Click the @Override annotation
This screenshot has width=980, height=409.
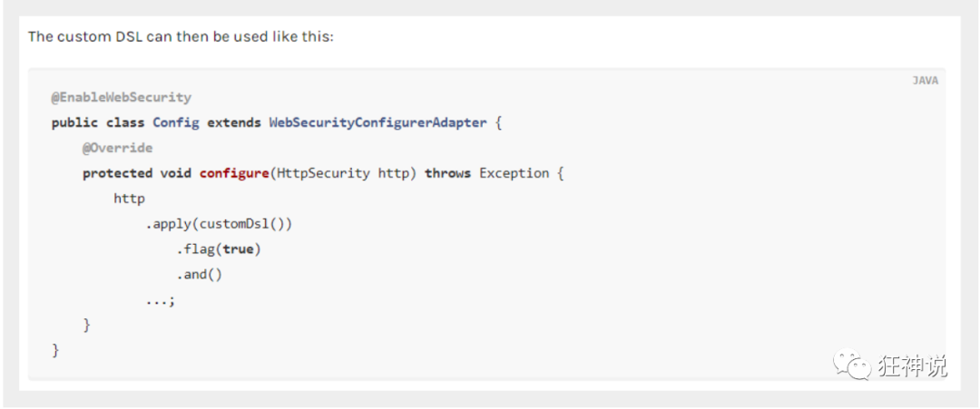117,148
